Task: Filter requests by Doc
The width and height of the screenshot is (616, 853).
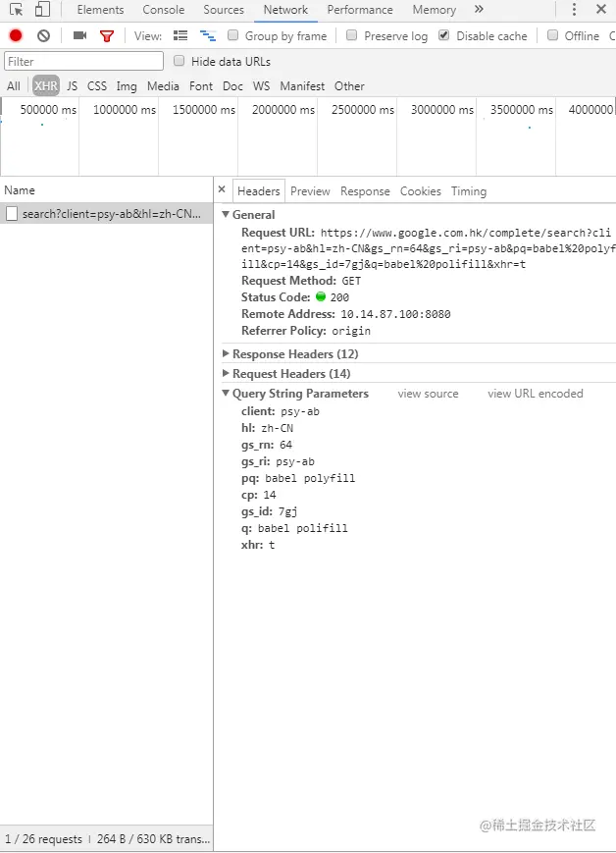Action: (232, 86)
